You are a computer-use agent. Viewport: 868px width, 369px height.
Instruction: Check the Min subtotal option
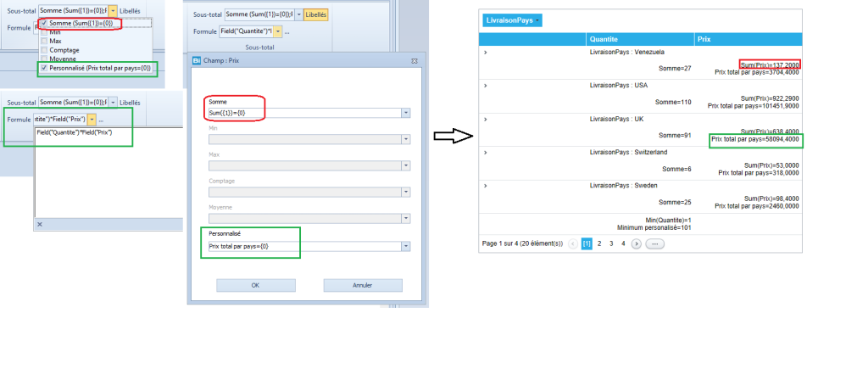pyautogui.click(x=44, y=33)
